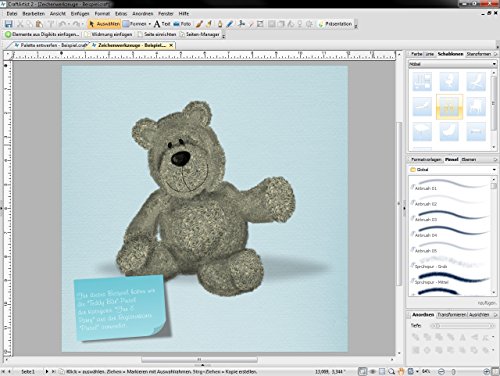Click Seiten-Manager button
This screenshot has width=500, height=376.
[x=199, y=34]
